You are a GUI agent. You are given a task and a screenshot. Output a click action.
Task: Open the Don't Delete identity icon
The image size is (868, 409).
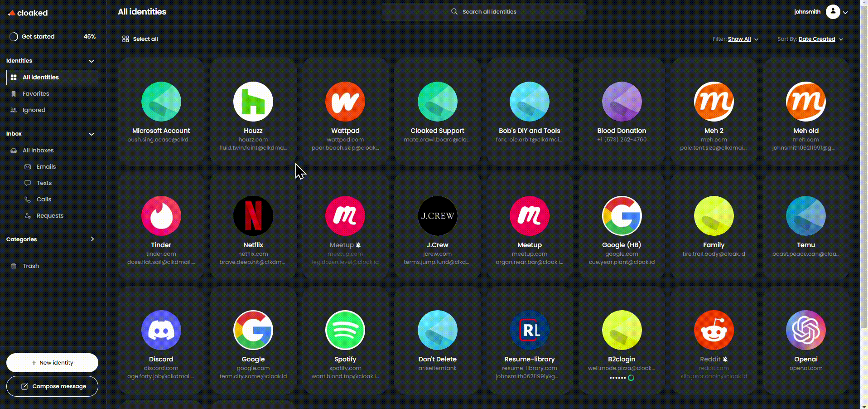[x=437, y=330]
